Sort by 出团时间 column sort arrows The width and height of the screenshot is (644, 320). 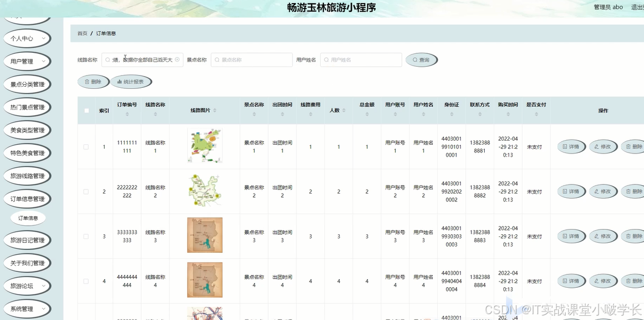(x=282, y=114)
